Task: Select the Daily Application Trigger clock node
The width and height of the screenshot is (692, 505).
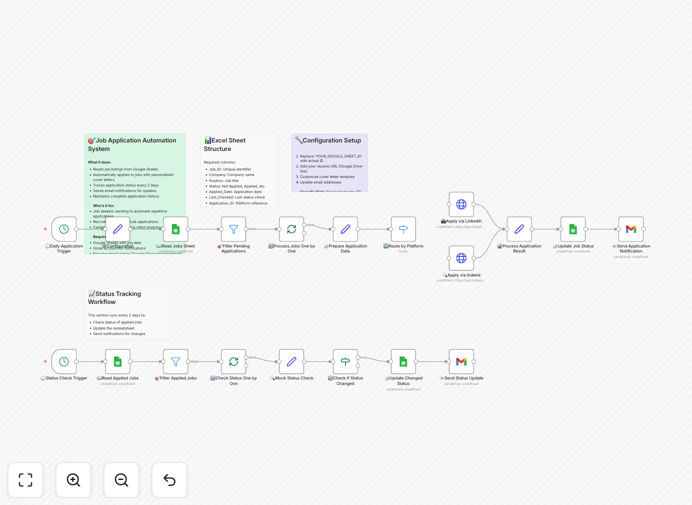Action: point(64,229)
